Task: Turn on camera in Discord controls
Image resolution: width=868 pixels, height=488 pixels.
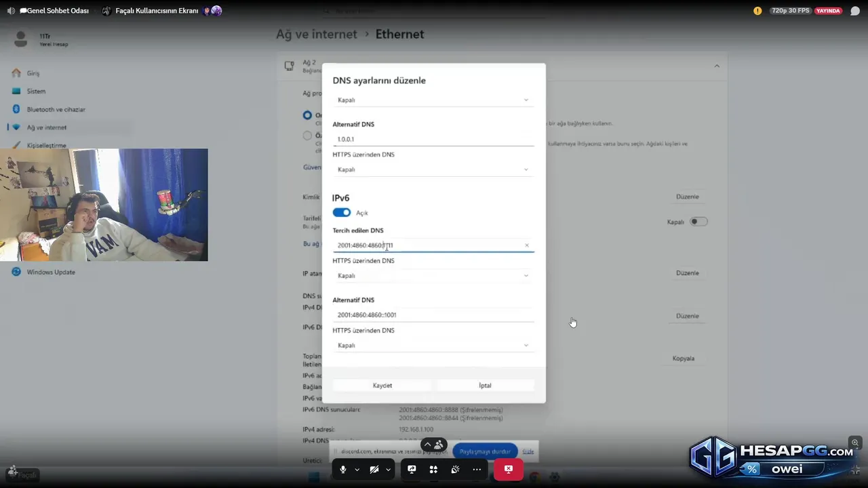Action: coord(374,469)
